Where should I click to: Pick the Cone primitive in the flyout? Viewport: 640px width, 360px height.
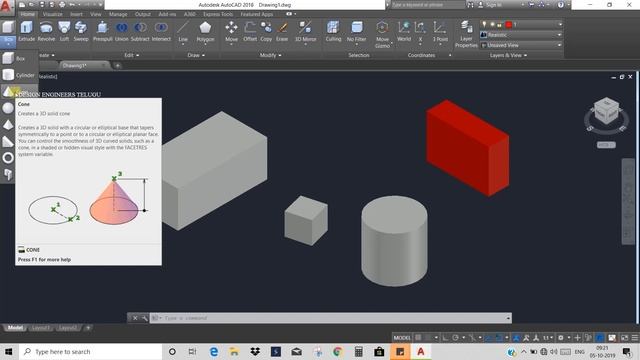pos(8,91)
